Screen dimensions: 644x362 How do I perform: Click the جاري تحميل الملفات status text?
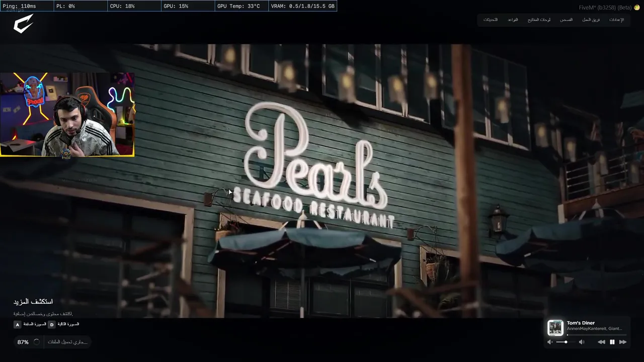click(x=67, y=342)
